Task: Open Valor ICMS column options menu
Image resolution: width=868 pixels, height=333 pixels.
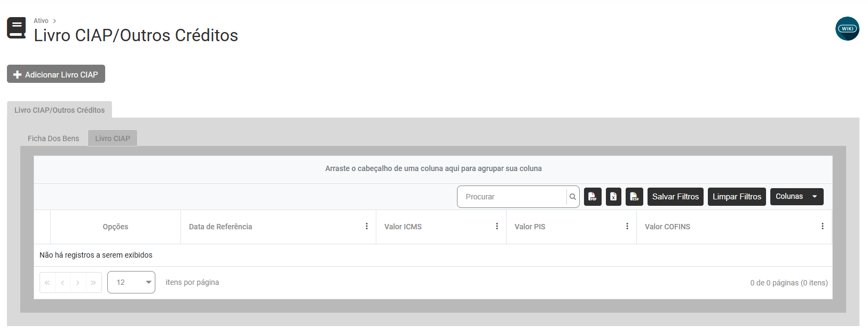Action: [x=497, y=227]
